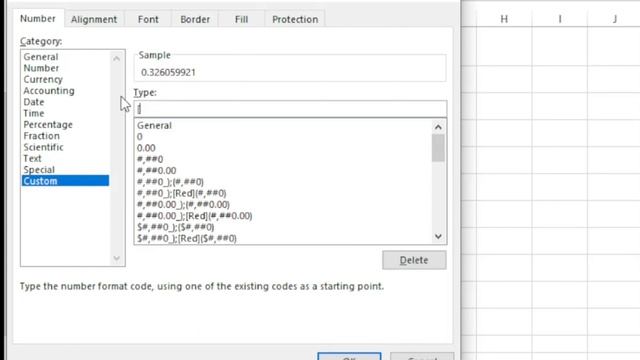Select the Special category
This screenshot has width=640, height=360.
tap(39, 170)
